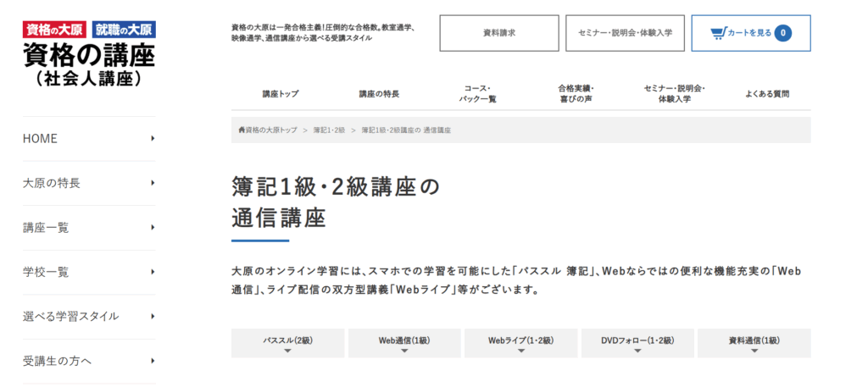Click the 簿記1級・2級講座の 通信講座 breadcrumb text
The width and height of the screenshot is (868, 387).
tap(406, 130)
